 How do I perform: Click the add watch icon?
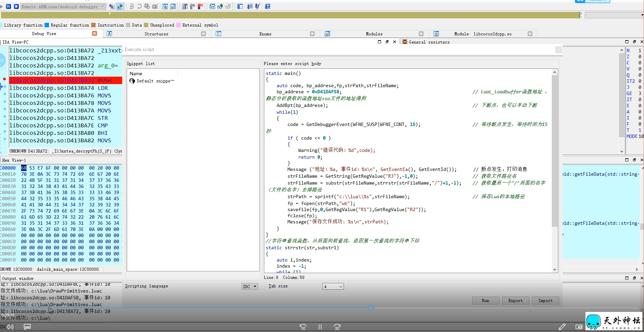[220, 6]
